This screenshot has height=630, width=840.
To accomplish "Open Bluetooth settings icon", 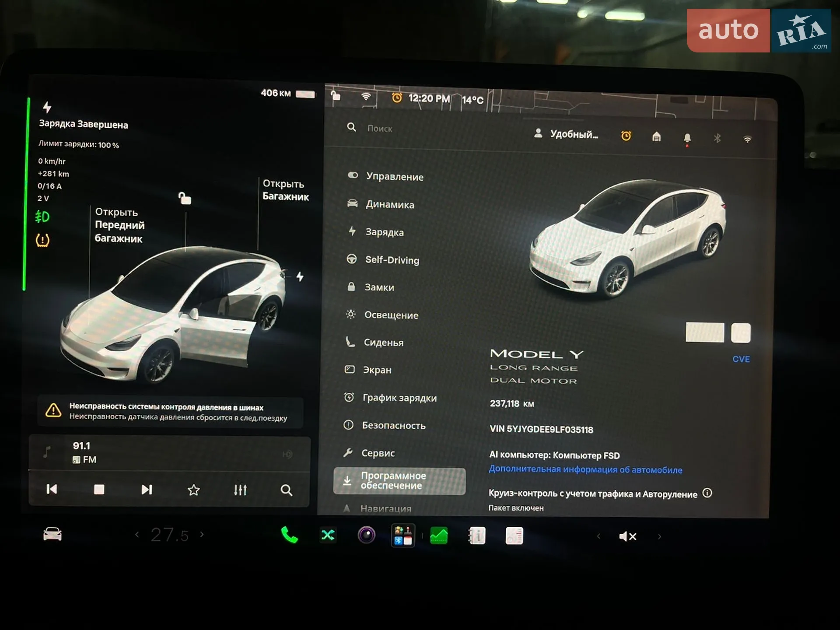I will coord(717,138).
